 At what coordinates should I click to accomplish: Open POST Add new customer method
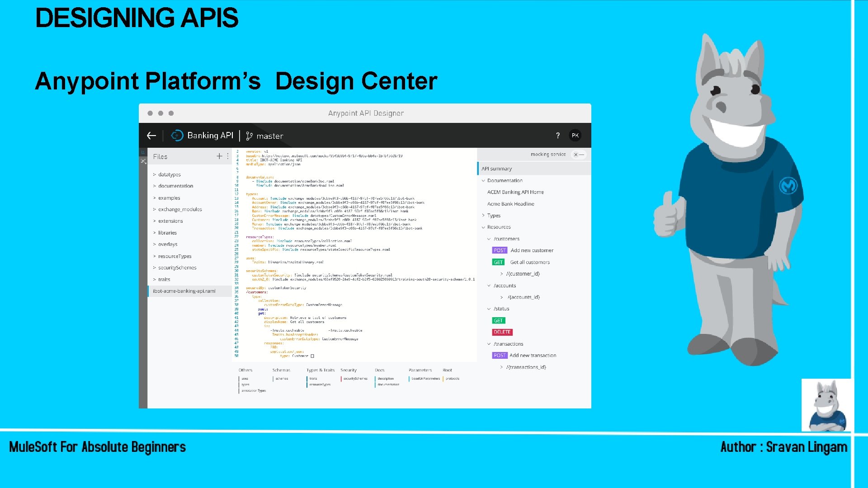pos(523,250)
